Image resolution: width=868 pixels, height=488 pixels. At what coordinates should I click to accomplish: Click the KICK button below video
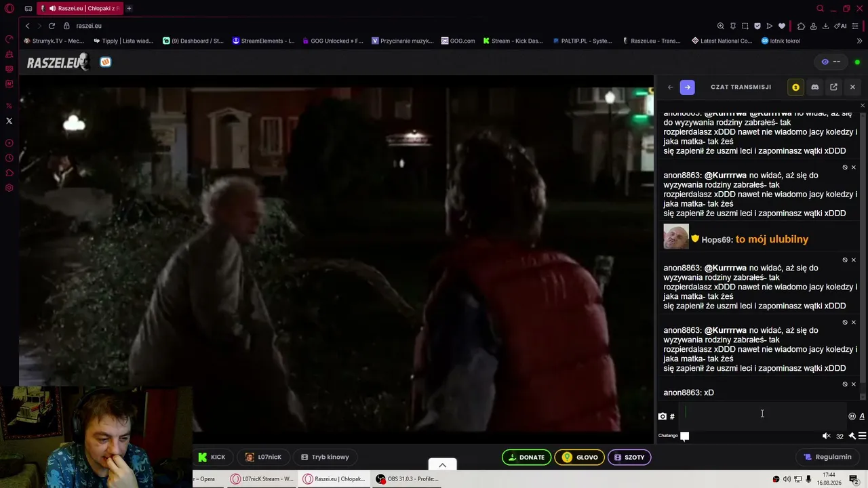pos(212,457)
